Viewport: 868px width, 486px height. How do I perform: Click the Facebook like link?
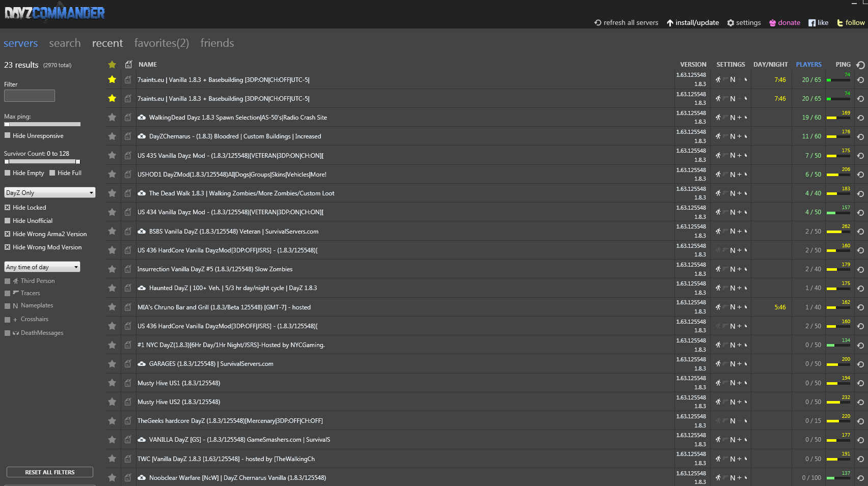[818, 23]
